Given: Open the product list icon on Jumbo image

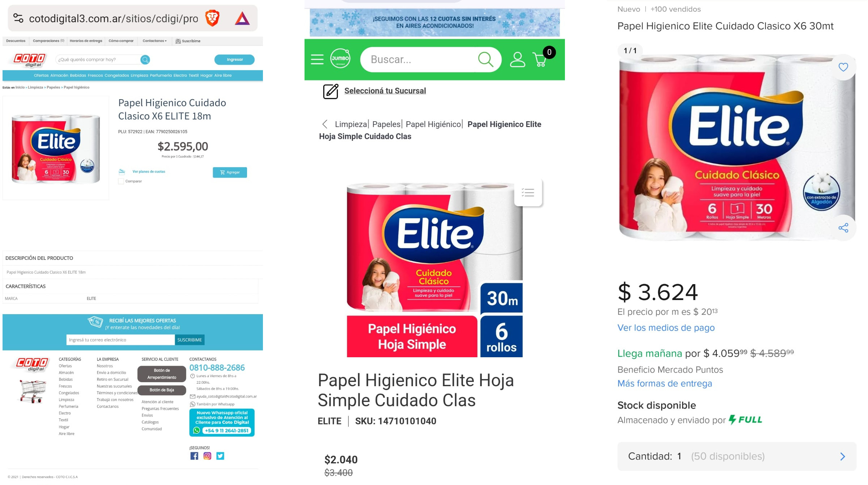Looking at the screenshot, I should [528, 193].
